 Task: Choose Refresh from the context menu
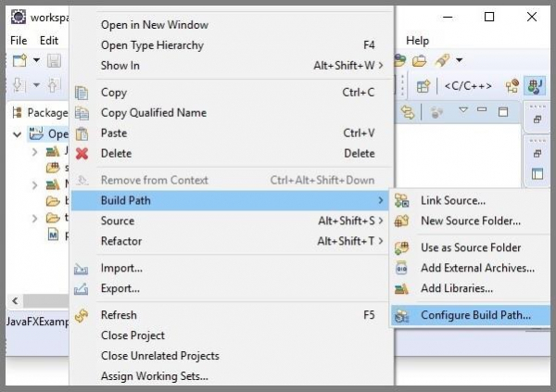tap(119, 315)
